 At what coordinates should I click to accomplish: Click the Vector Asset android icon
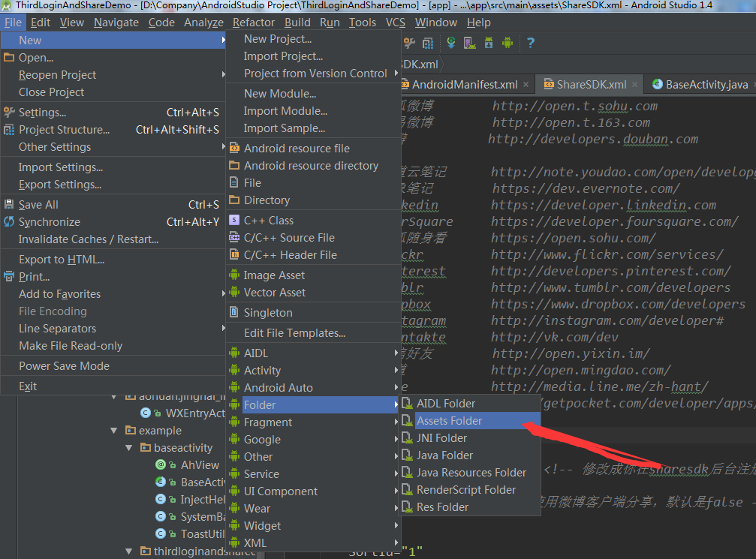tap(234, 293)
